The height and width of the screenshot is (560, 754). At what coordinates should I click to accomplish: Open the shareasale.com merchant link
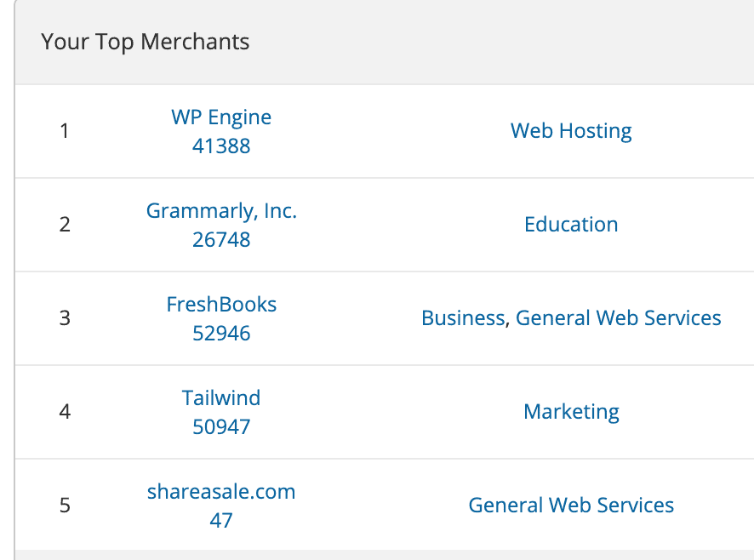(x=221, y=491)
